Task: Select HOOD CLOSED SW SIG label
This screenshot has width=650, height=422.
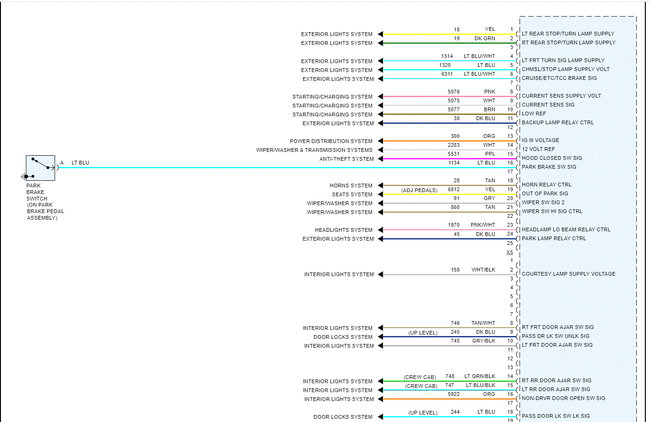Action: pos(552,158)
